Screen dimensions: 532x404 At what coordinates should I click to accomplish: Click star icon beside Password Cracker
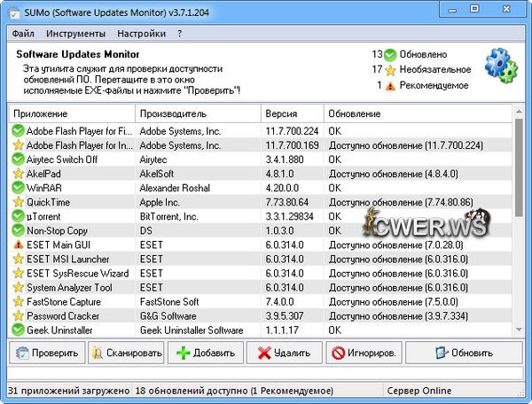(18, 315)
